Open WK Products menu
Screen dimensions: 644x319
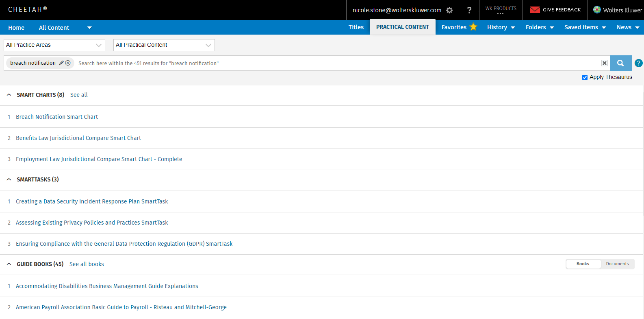501,10
